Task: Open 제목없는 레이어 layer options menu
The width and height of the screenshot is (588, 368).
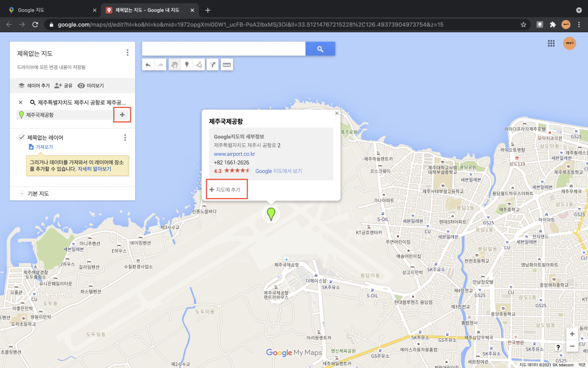Action: point(125,138)
